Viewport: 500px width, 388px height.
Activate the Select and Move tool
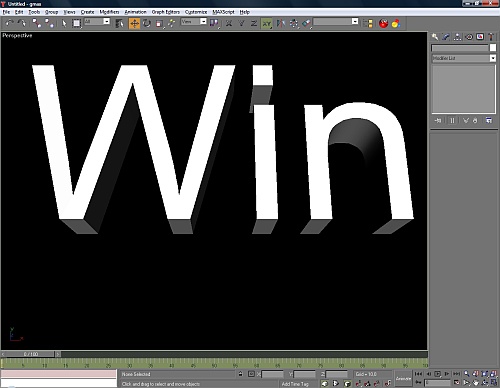134,23
